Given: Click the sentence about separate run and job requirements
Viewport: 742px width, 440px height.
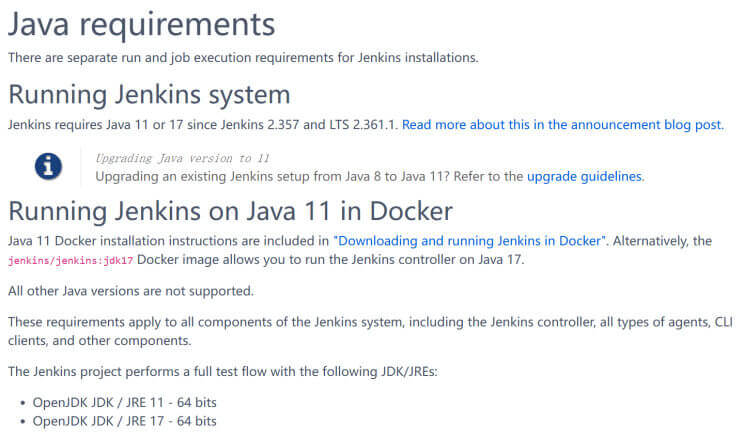Looking at the screenshot, I should (x=243, y=58).
